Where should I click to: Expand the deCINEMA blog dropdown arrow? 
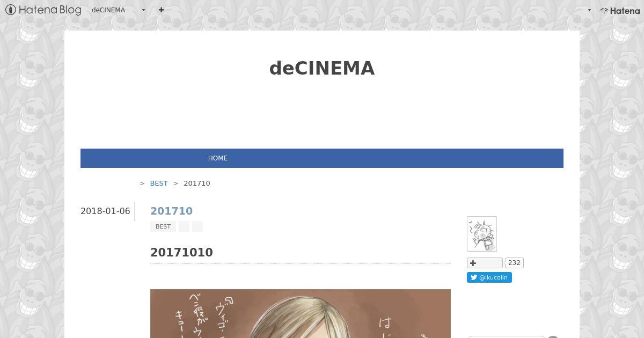pos(143,10)
